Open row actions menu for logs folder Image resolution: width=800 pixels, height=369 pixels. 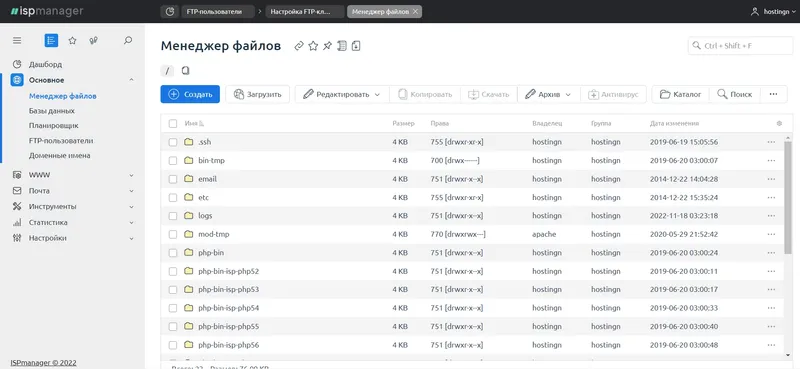pos(771,216)
